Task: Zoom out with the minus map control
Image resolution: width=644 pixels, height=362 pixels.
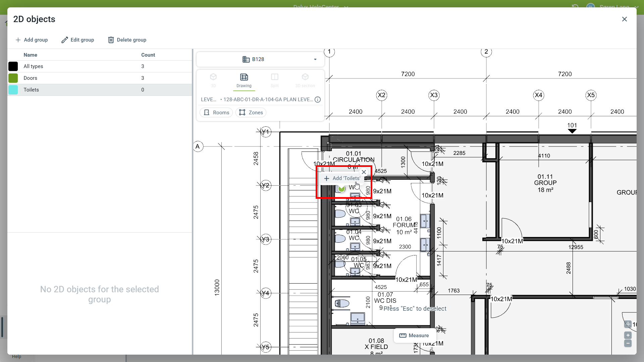Action: tap(628, 343)
